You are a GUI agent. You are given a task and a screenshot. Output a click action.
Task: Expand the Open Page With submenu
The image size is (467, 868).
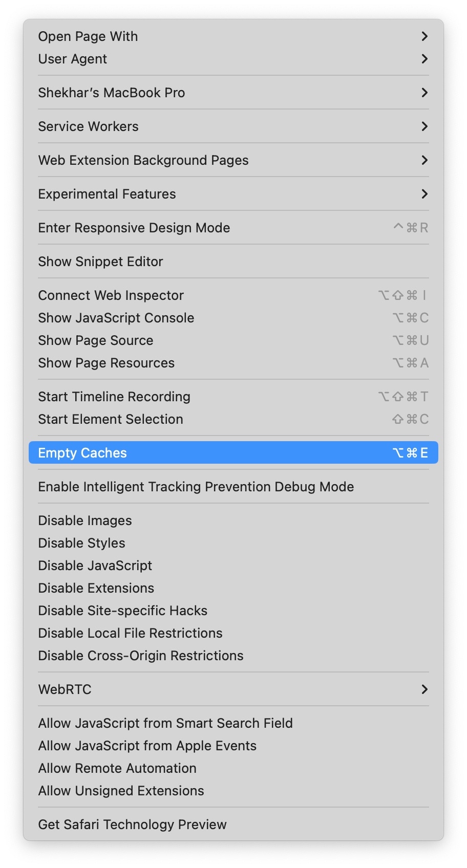[x=233, y=36]
